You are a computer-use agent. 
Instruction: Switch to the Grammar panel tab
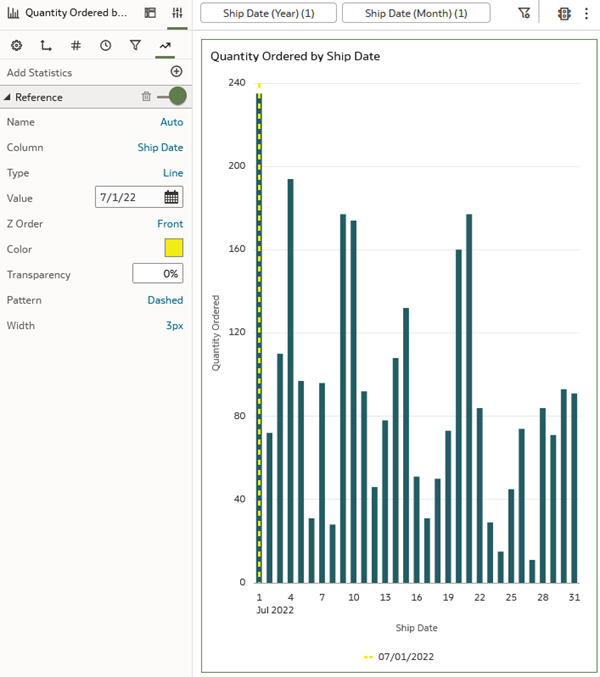coord(150,13)
